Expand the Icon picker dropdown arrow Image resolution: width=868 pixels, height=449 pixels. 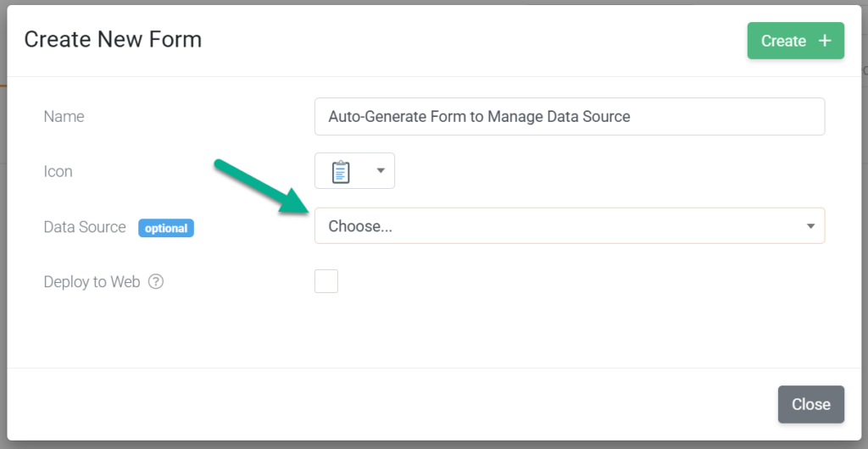pyautogui.click(x=381, y=171)
